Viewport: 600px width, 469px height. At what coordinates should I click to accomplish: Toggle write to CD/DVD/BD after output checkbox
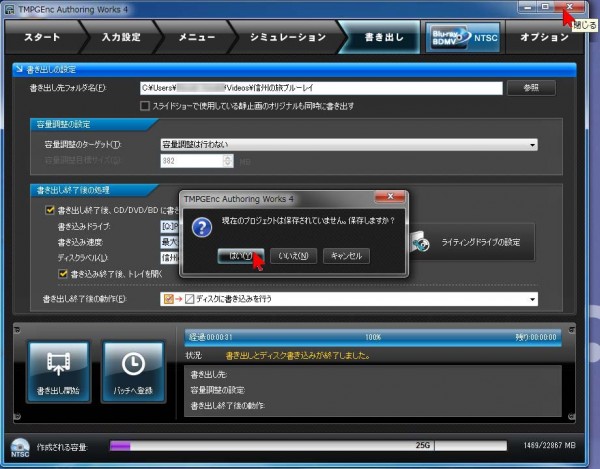(x=50, y=210)
